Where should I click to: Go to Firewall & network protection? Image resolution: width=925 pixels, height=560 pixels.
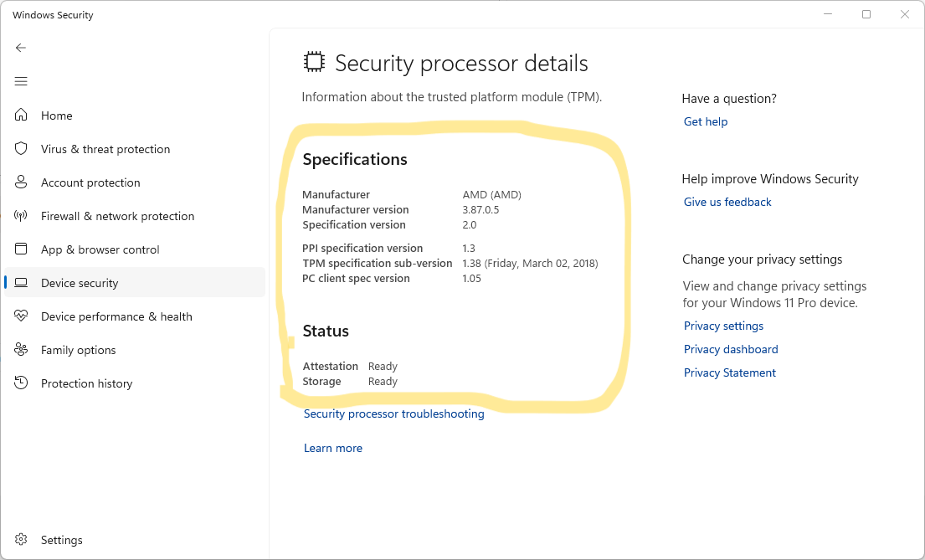click(x=117, y=216)
